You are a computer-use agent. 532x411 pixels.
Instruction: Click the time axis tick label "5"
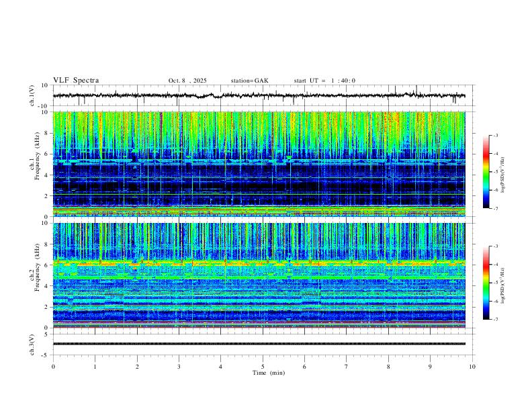point(263,367)
